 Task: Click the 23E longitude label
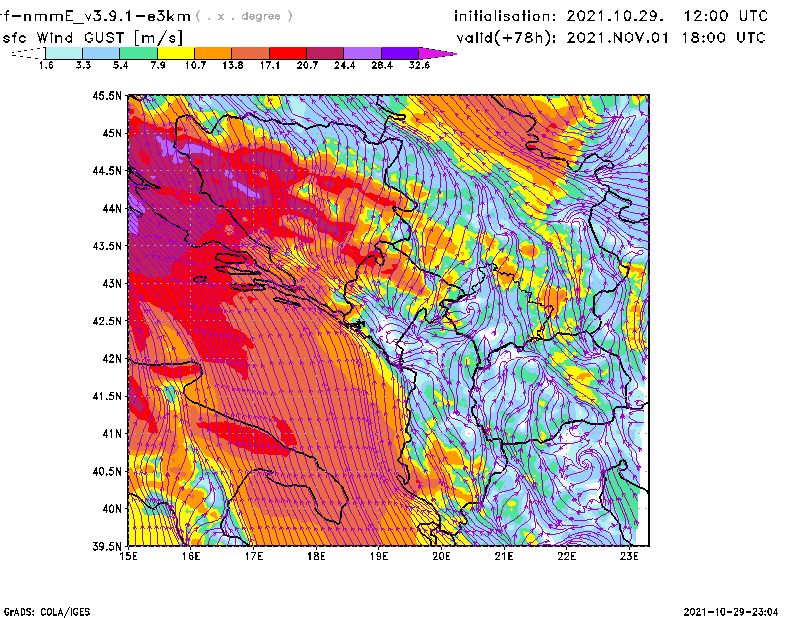coord(629,556)
